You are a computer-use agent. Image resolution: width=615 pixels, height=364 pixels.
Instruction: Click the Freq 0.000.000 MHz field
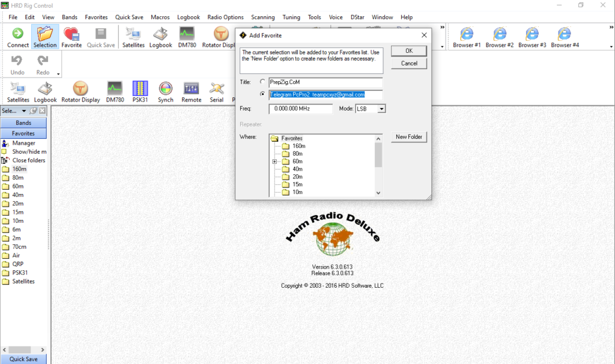[x=300, y=109]
